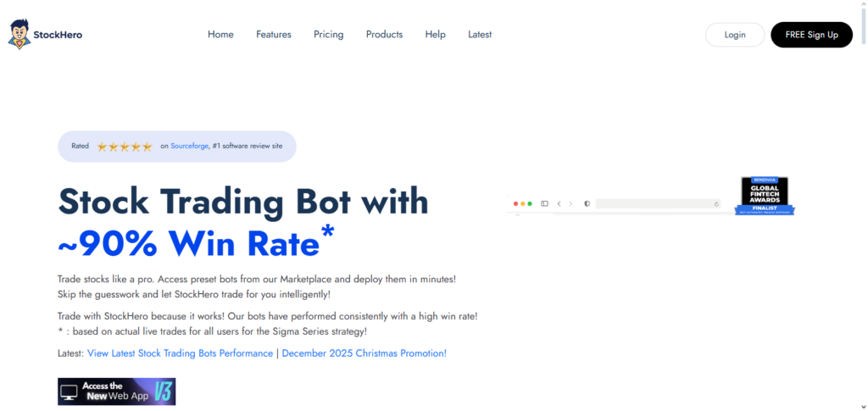Open the Latest menu item
Viewport: 868px width, 411px height.
click(480, 34)
